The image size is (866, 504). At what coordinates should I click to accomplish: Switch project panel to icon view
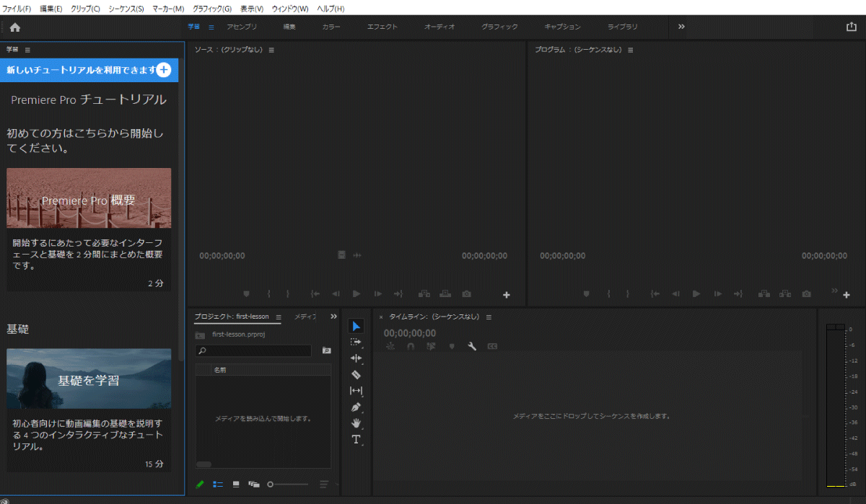(236, 485)
